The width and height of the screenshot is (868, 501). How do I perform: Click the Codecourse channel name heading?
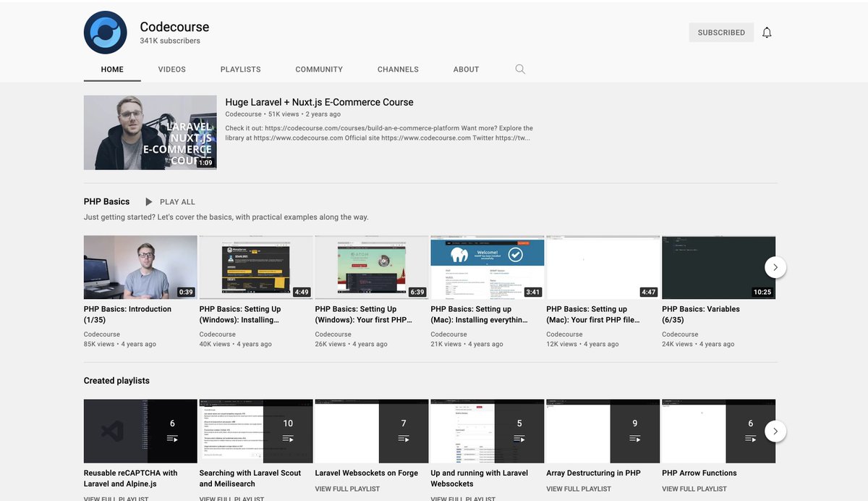click(174, 27)
